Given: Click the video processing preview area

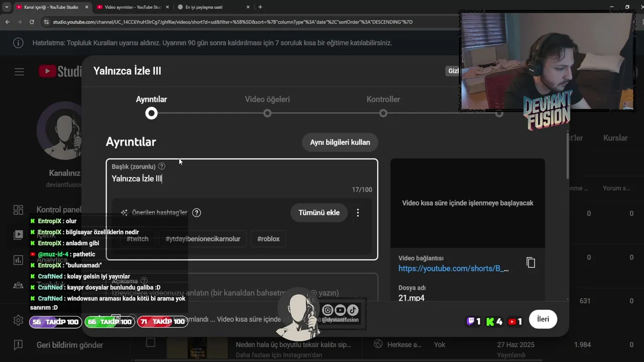Looking at the screenshot, I should tap(467, 203).
